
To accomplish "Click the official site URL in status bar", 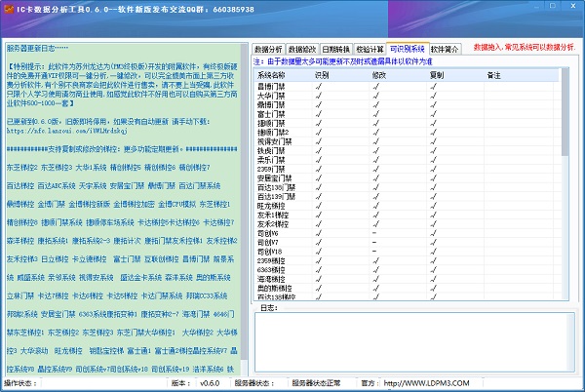I will tap(426, 383).
